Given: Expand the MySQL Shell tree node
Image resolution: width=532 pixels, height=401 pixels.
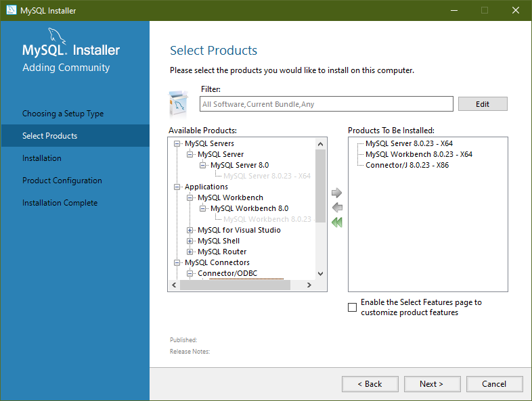Looking at the screenshot, I should point(190,241).
